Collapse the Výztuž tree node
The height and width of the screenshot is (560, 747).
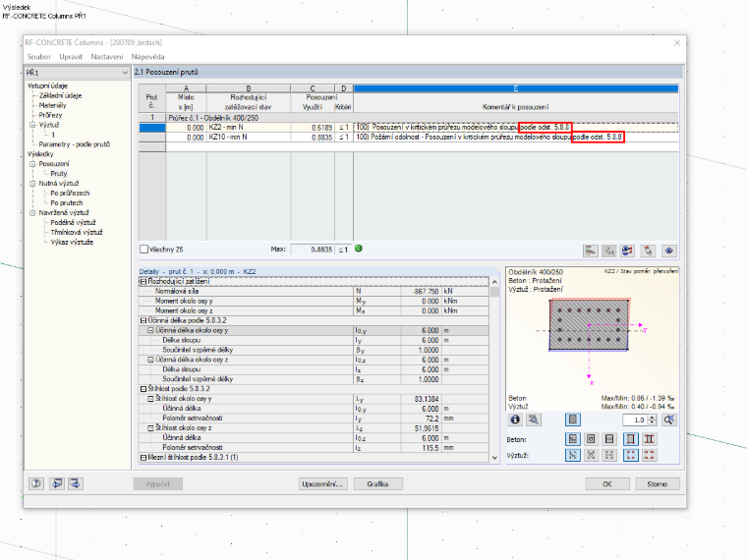pos(32,125)
